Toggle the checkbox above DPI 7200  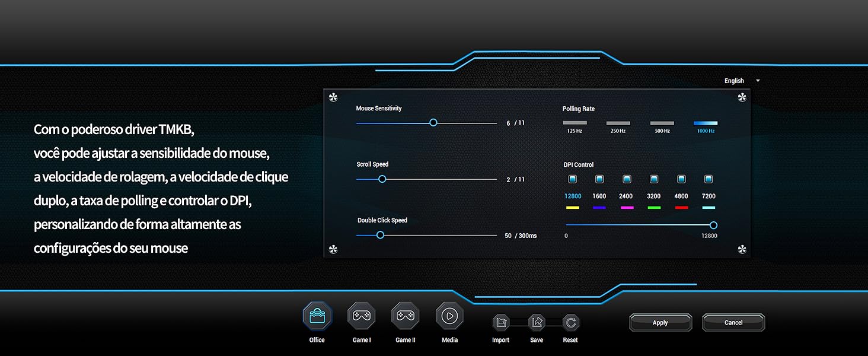tap(709, 179)
